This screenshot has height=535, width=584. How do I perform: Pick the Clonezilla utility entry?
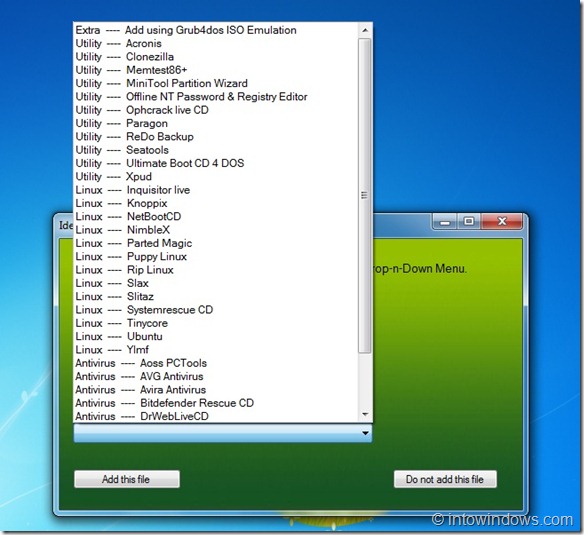(216, 57)
